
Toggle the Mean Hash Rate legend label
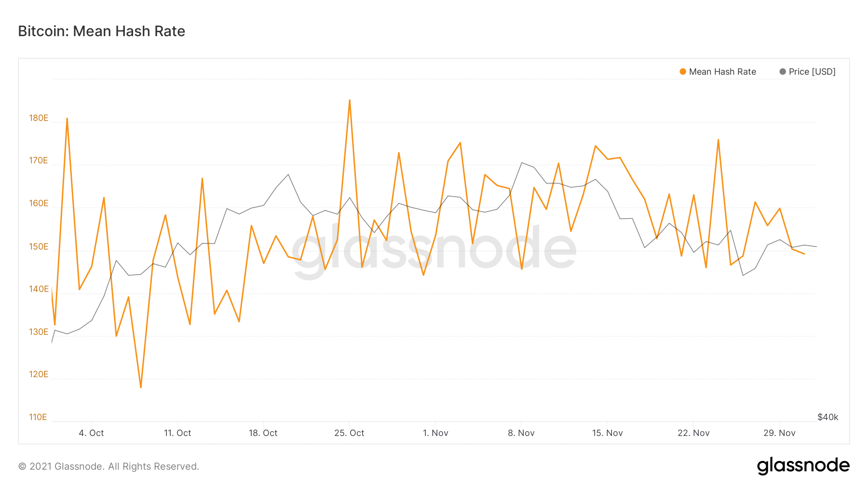pyautogui.click(x=722, y=72)
